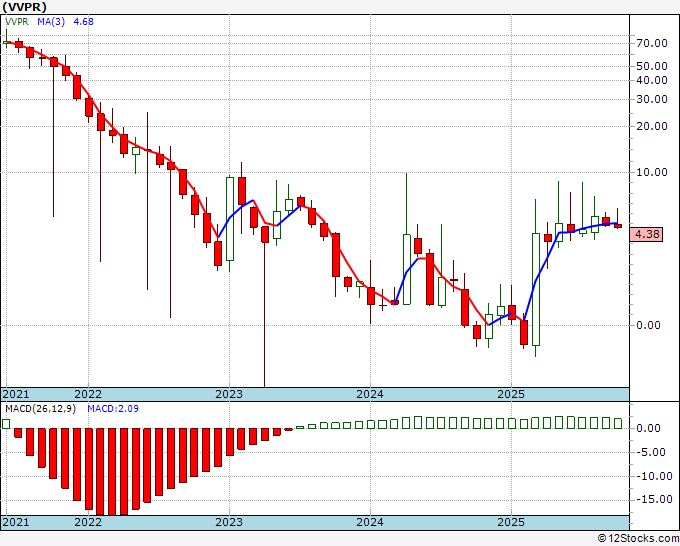Click 2025 on the MACD timeline
The width and height of the screenshot is (680, 546).
511,522
